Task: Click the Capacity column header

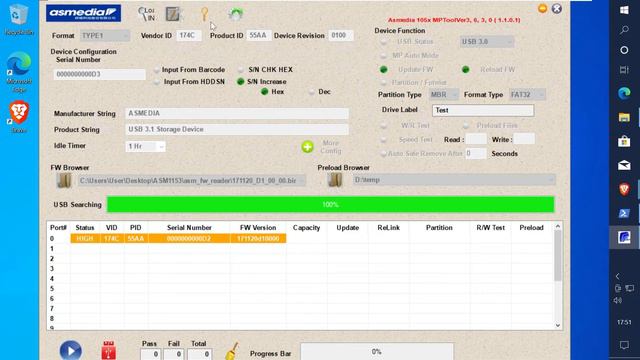Action: tap(307, 228)
